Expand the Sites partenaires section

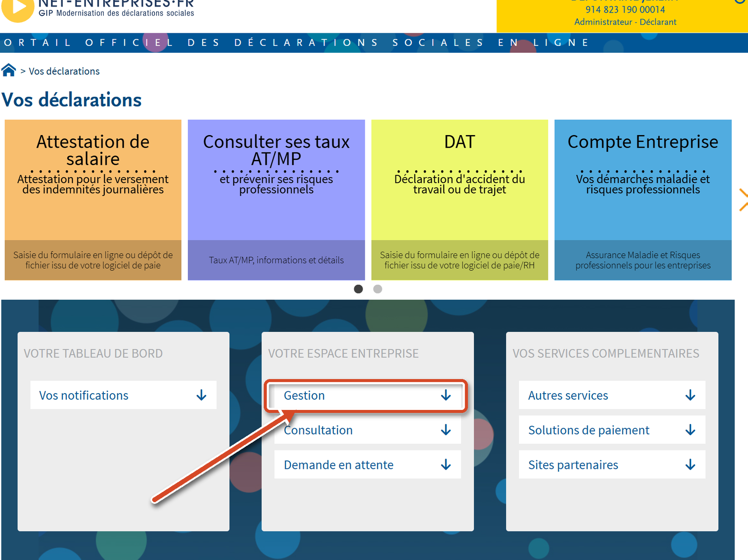(x=612, y=465)
